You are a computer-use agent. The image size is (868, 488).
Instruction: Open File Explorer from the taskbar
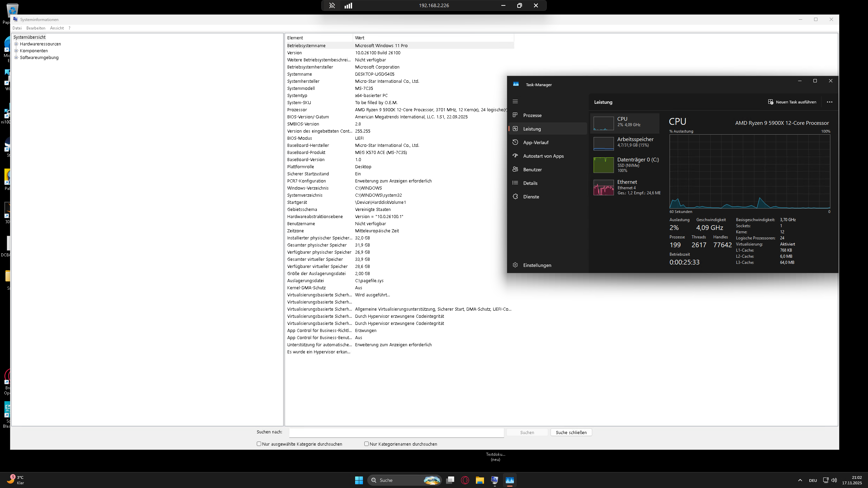coord(480,480)
